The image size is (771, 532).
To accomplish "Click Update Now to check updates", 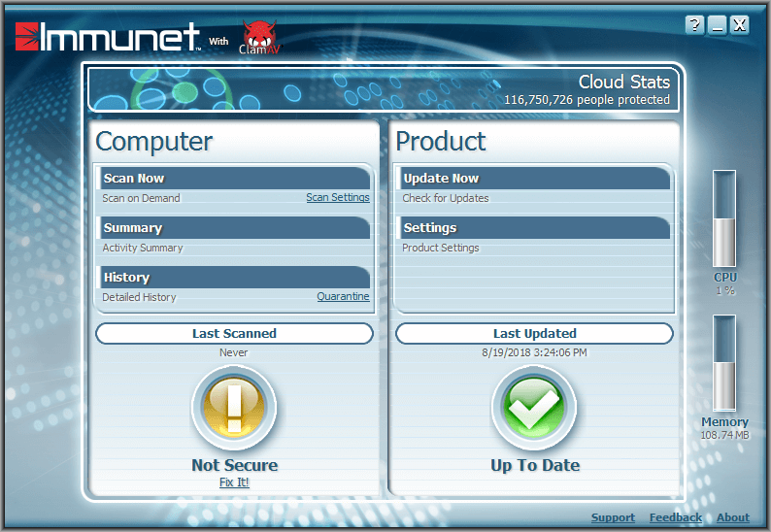I will (x=441, y=179).
